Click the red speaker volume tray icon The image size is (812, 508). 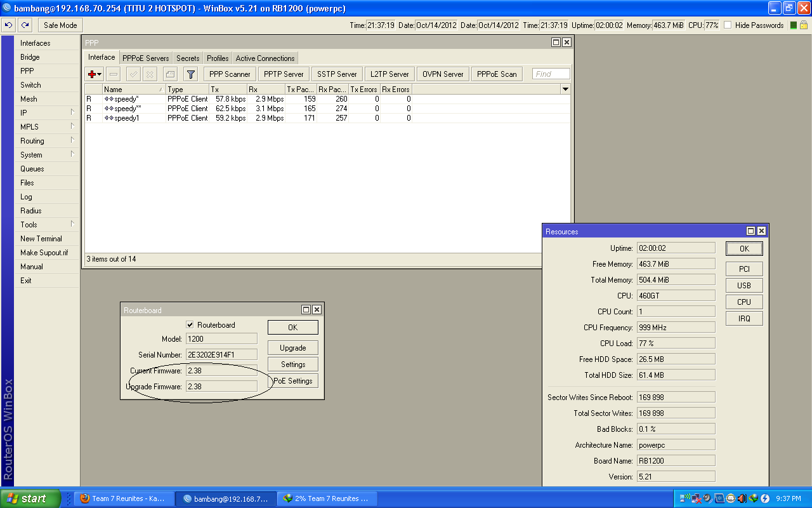click(742, 498)
